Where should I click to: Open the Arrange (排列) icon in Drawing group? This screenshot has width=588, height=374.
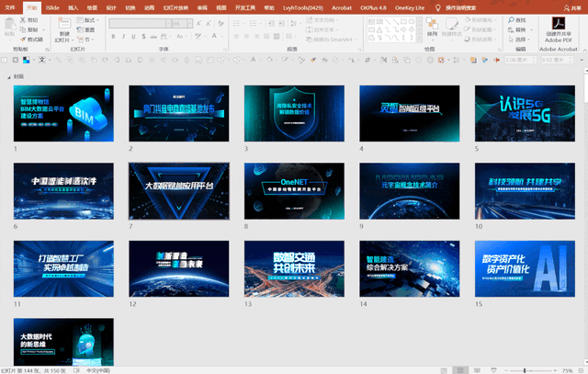[x=432, y=24]
